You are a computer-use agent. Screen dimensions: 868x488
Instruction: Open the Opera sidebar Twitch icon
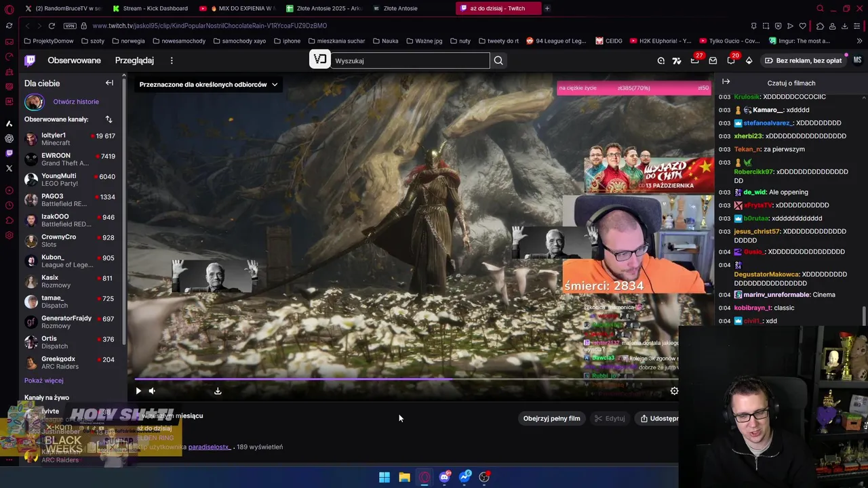pyautogui.click(x=9, y=153)
